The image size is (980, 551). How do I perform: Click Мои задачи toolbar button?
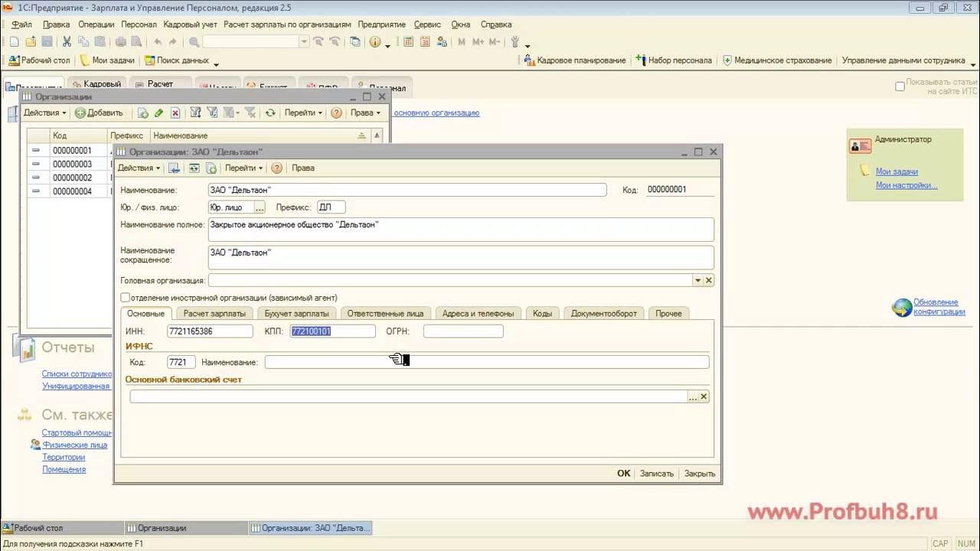pos(107,60)
